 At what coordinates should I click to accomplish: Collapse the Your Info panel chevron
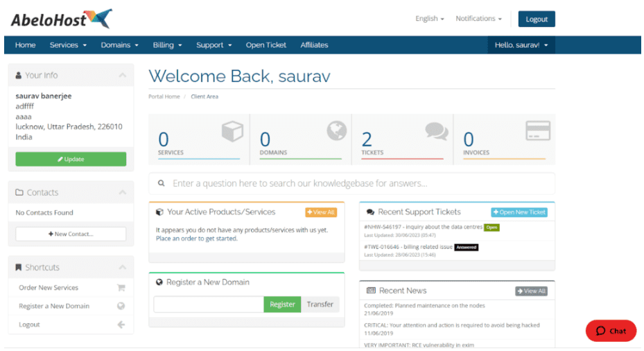[123, 75]
